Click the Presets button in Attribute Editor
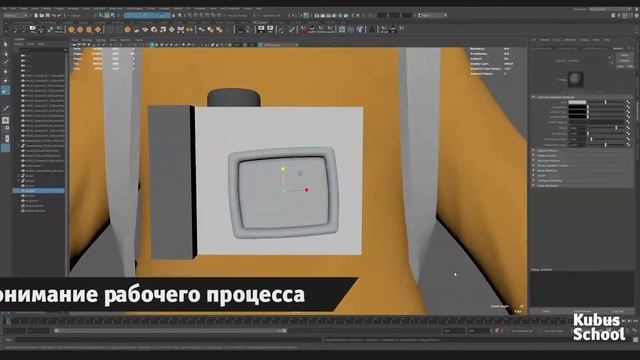Viewport: 640px width, 360px height. coord(625,60)
